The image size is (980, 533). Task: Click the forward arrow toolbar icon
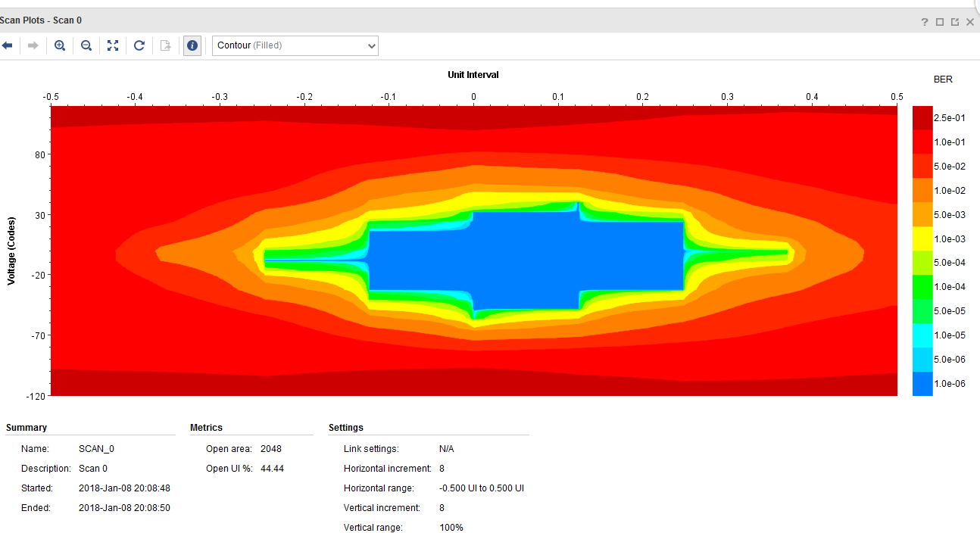[x=33, y=45]
